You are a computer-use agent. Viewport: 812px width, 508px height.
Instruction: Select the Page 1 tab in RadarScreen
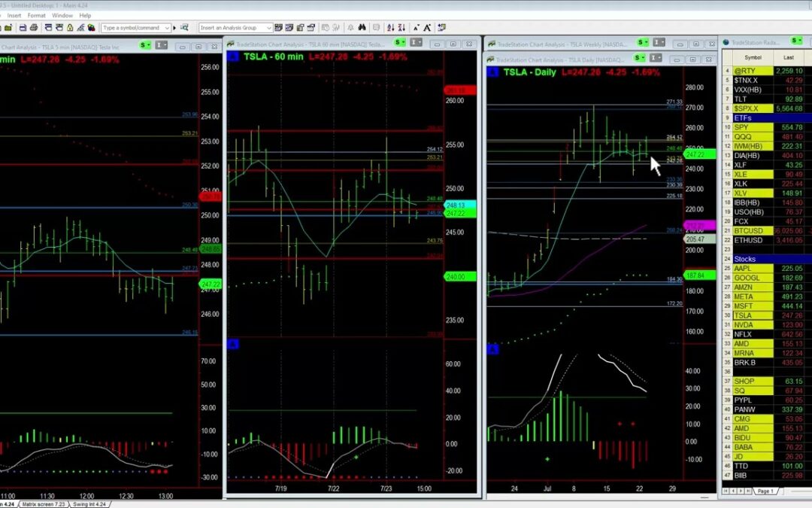(765, 491)
